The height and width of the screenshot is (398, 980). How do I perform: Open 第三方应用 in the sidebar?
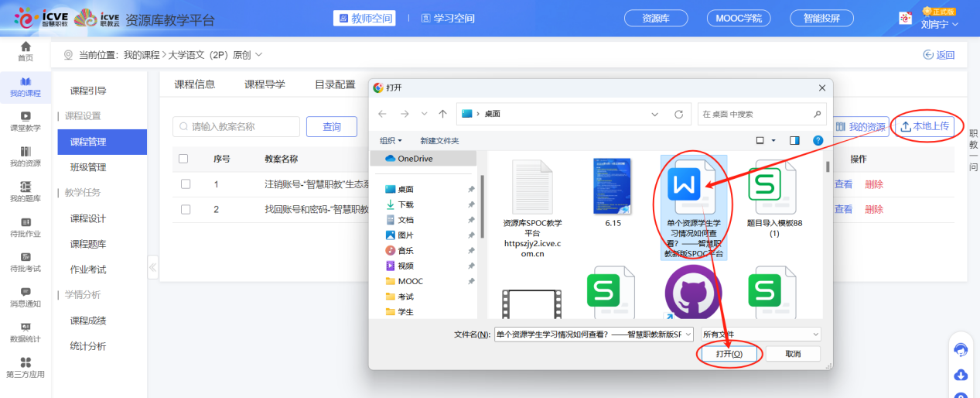26,367
